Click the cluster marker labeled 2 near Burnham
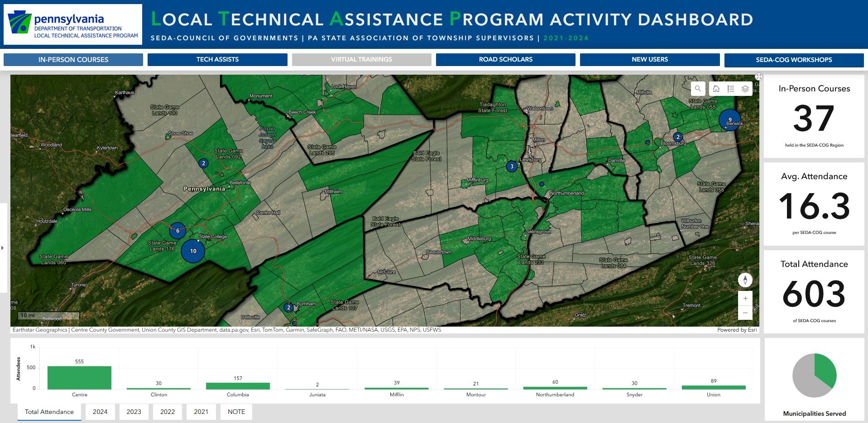868x423 pixels. (288, 308)
